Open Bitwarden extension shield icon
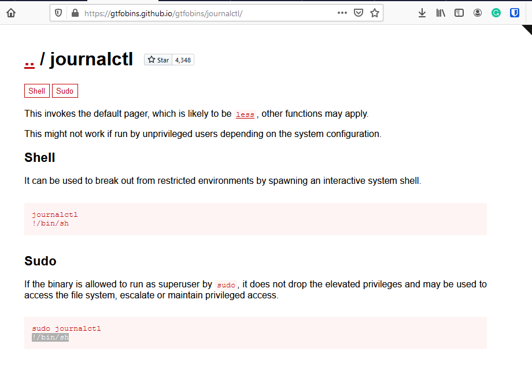 pos(514,13)
